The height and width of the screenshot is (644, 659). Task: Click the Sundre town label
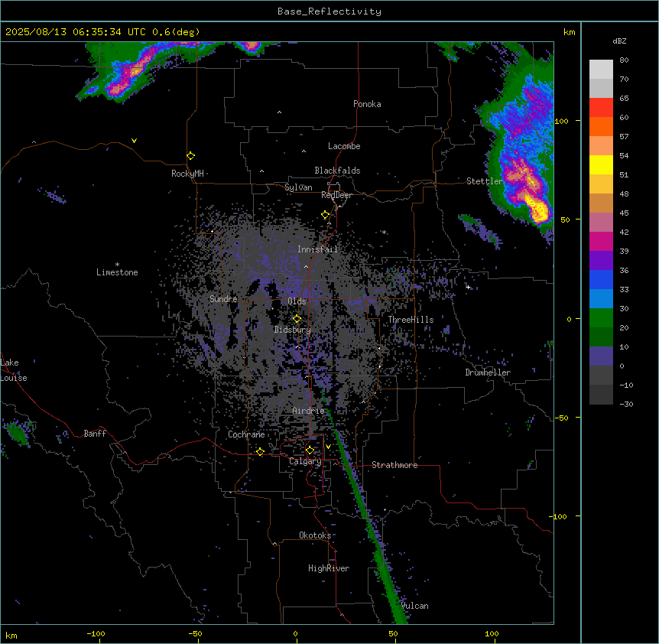223,299
